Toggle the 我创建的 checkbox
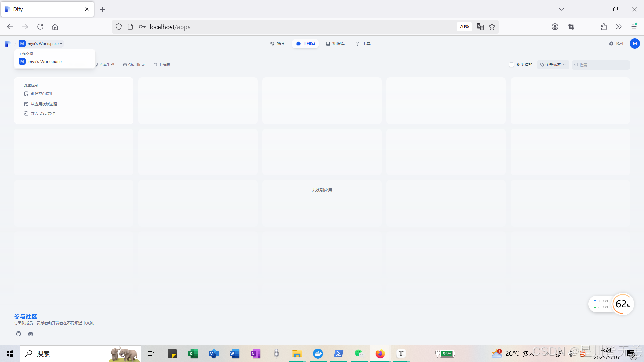This screenshot has width=644, height=362. tap(512, 65)
